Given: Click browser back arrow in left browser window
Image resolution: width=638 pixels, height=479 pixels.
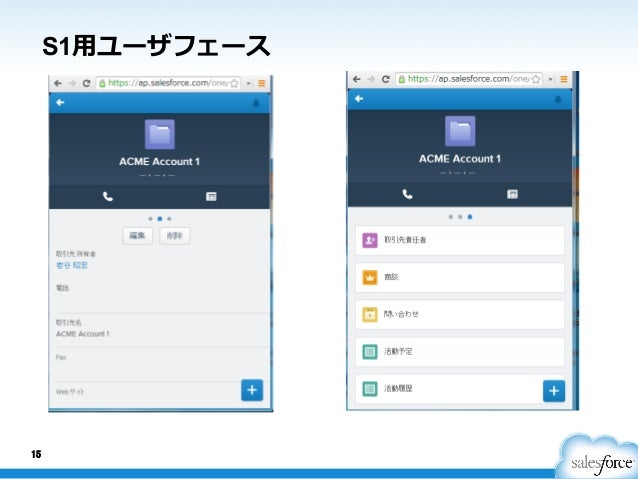Looking at the screenshot, I should (58, 83).
